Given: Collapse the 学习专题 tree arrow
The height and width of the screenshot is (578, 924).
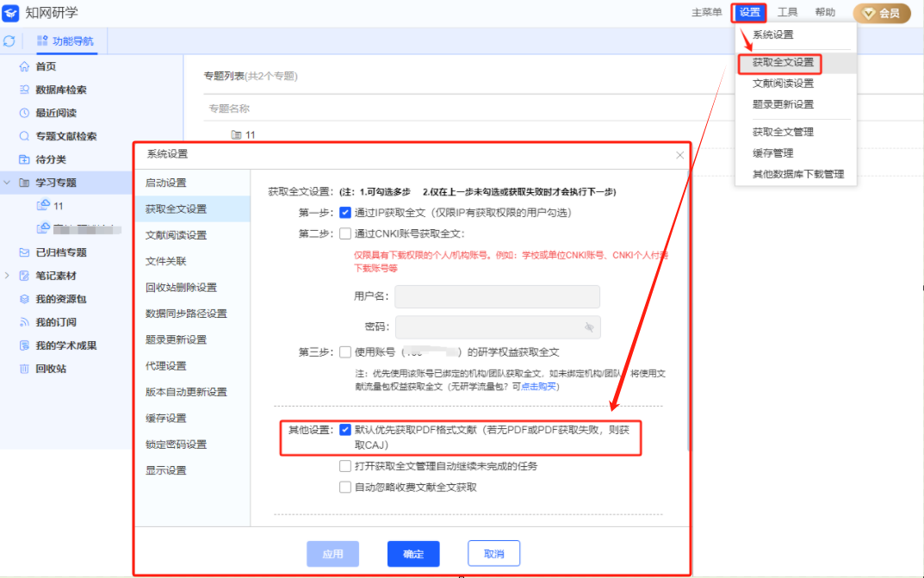Looking at the screenshot, I should tap(7, 183).
